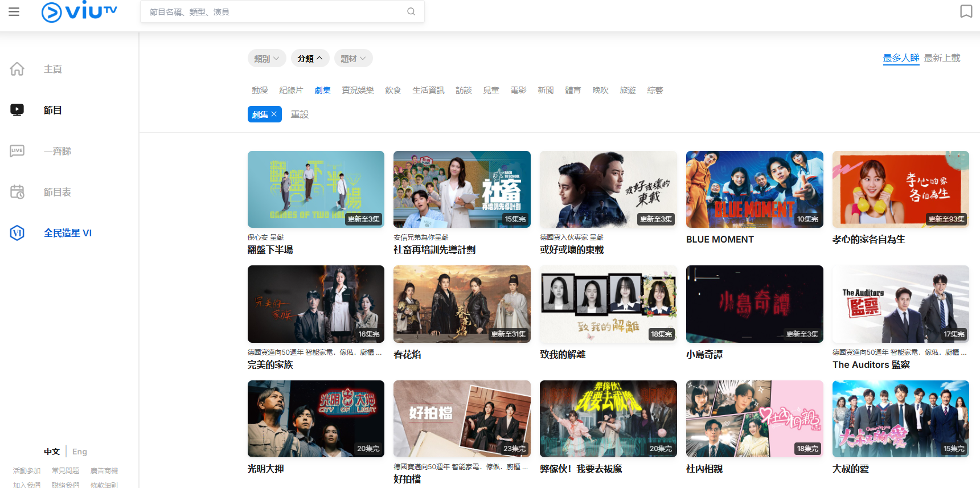Open the 致我的解離 thumbnail
Viewport: 980px width, 488px height.
click(x=608, y=304)
